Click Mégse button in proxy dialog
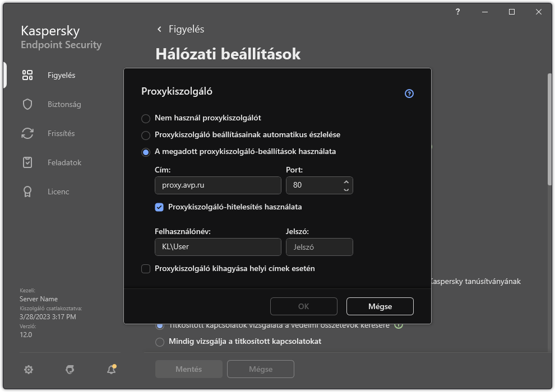Viewport: 555px width, 392px height. [x=380, y=306]
